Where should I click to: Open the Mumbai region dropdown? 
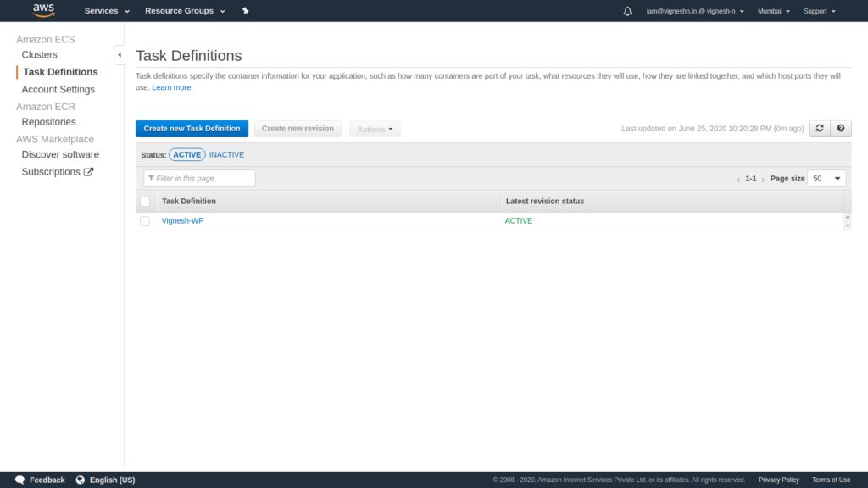[x=773, y=11]
